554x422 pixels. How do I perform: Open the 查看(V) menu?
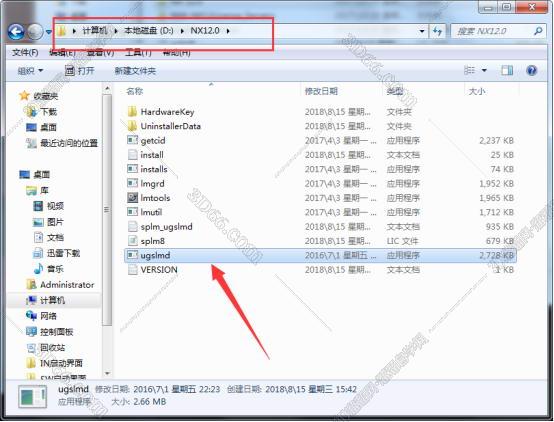click(x=100, y=53)
